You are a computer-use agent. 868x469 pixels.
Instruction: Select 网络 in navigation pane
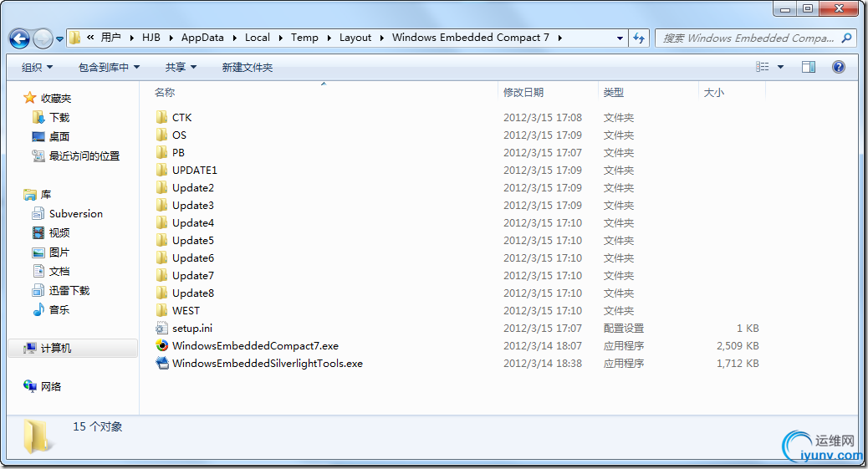[42, 386]
